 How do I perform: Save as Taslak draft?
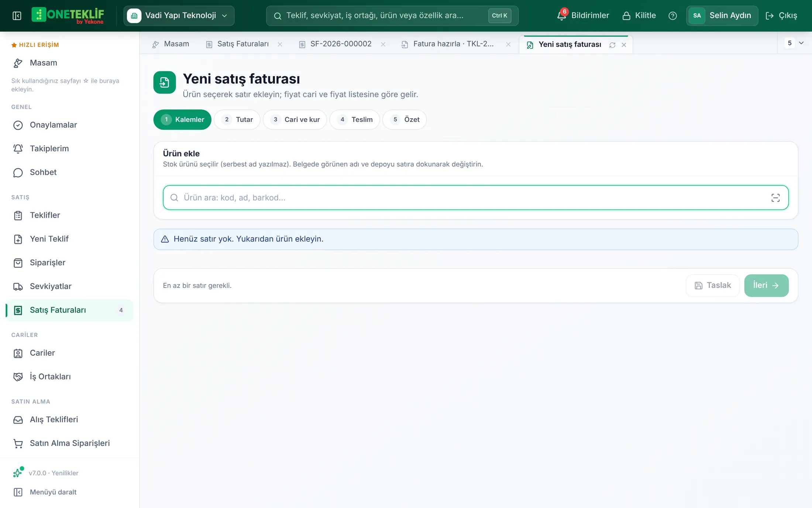pyautogui.click(x=713, y=285)
